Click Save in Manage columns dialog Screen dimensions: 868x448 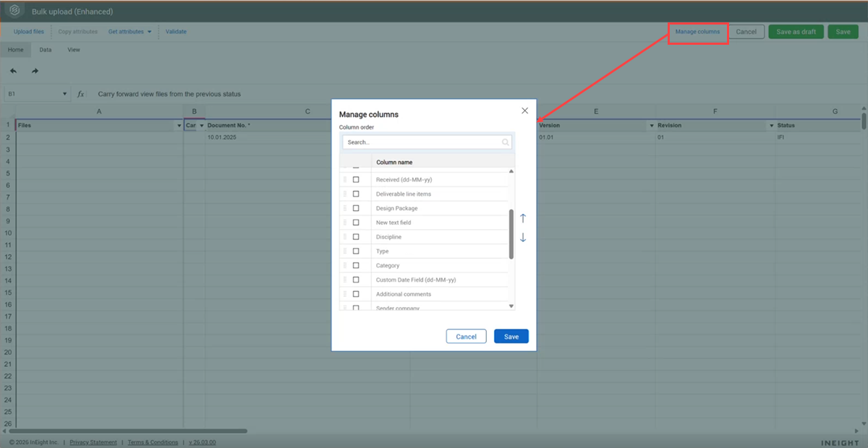pos(511,337)
